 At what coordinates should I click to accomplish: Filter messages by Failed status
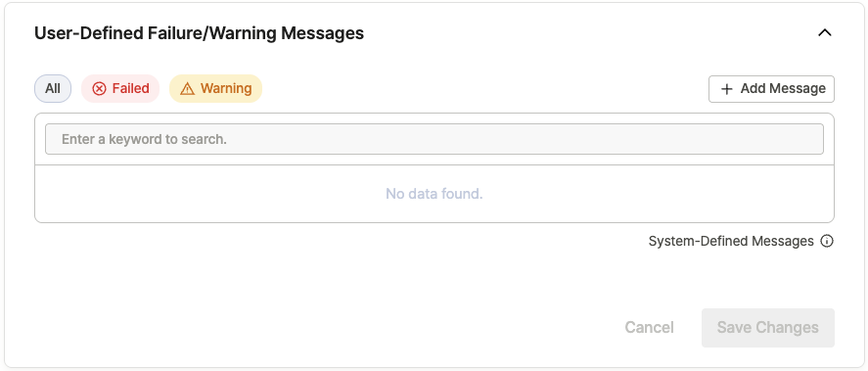(120, 89)
